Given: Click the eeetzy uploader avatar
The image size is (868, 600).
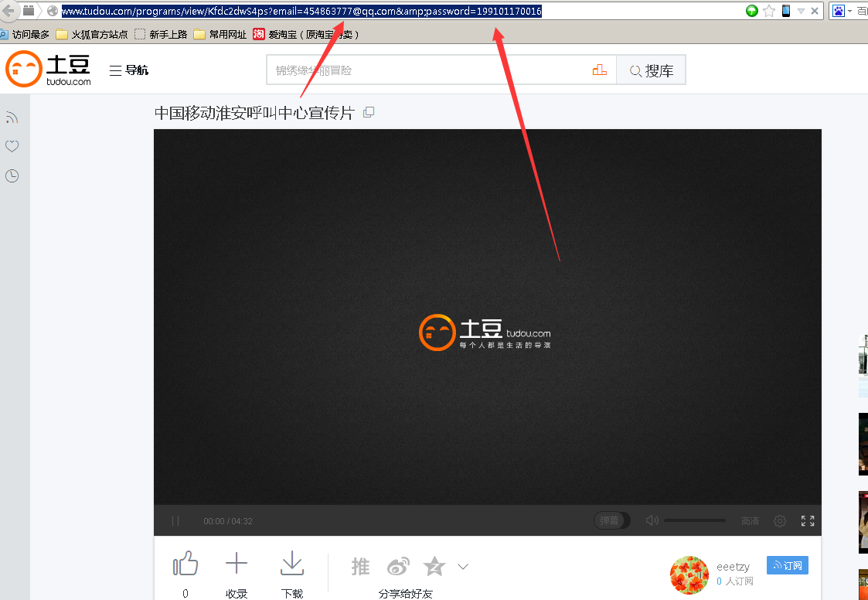Looking at the screenshot, I should (689, 575).
